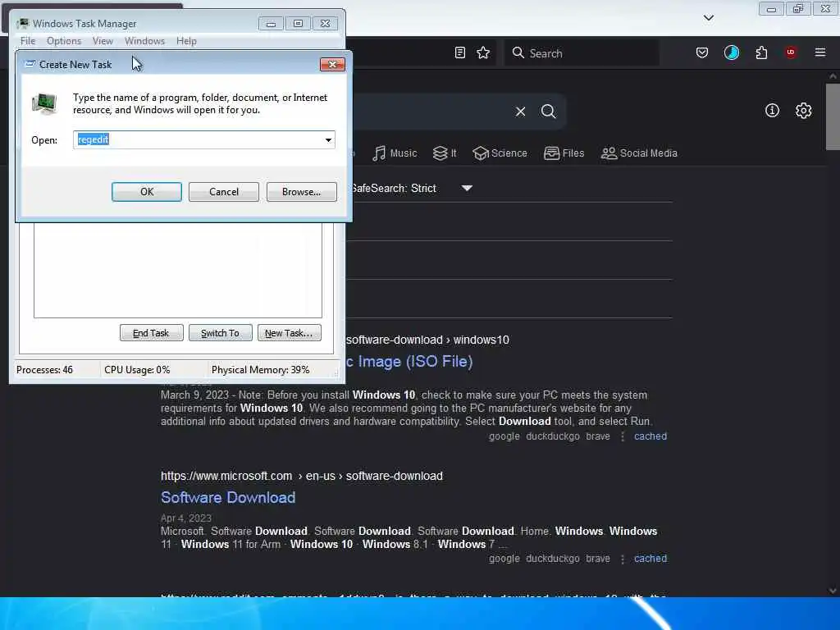Screen dimensions: 840x630
Task: Select the Science search category
Action: pos(500,153)
